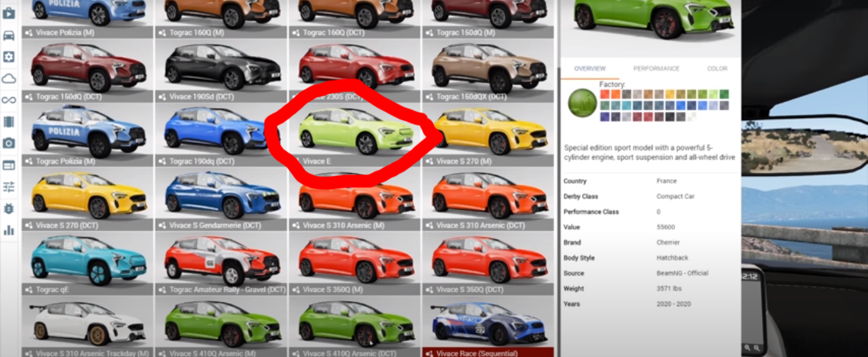The height and width of the screenshot is (357, 868).
Task: Click config icon beside Vivace Race (Sequential)
Action: 429,353
